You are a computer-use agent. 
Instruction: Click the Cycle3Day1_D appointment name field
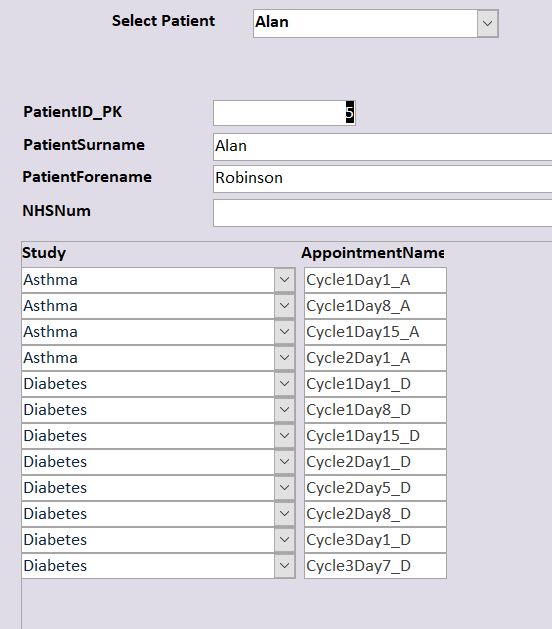point(375,540)
